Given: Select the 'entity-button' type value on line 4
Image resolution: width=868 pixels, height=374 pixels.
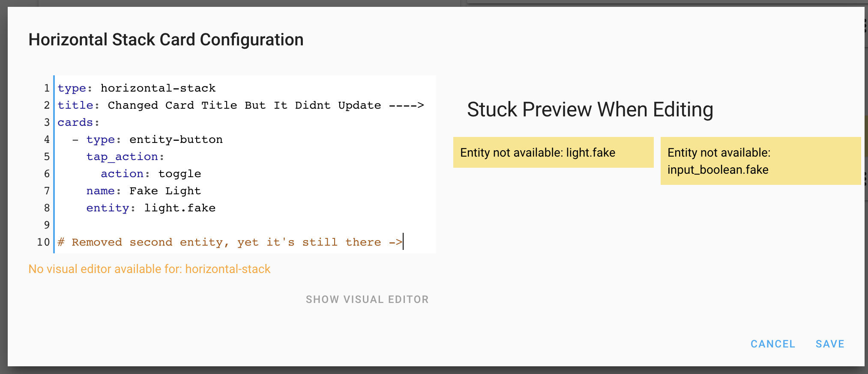Looking at the screenshot, I should pyautogui.click(x=176, y=139).
